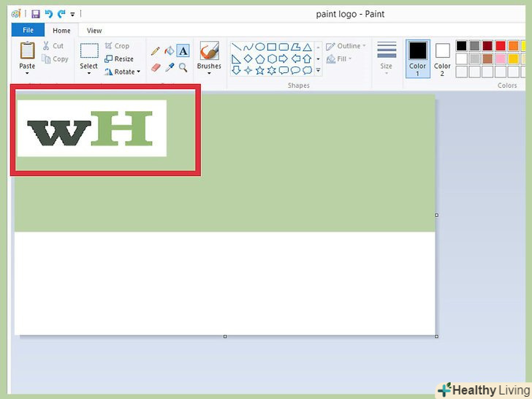Image resolution: width=532 pixels, height=399 pixels.
Task: Select the Color picker eyedropper
Action: point(170,67)
